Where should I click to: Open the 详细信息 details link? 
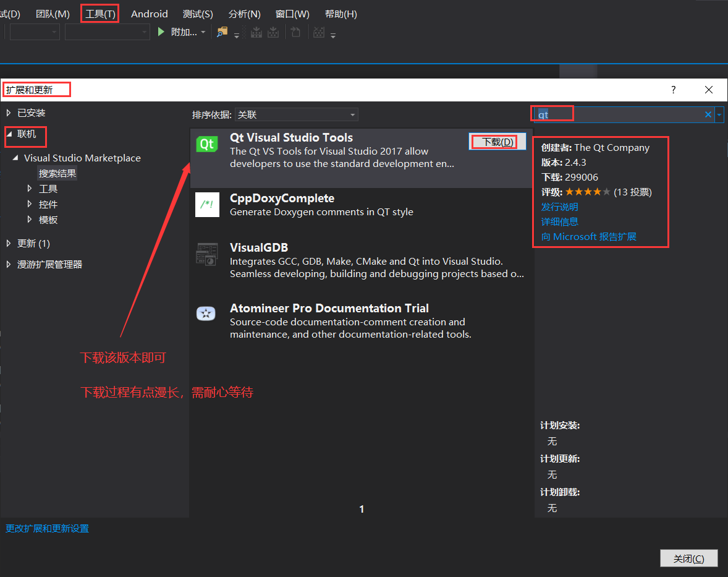point(559,221)
